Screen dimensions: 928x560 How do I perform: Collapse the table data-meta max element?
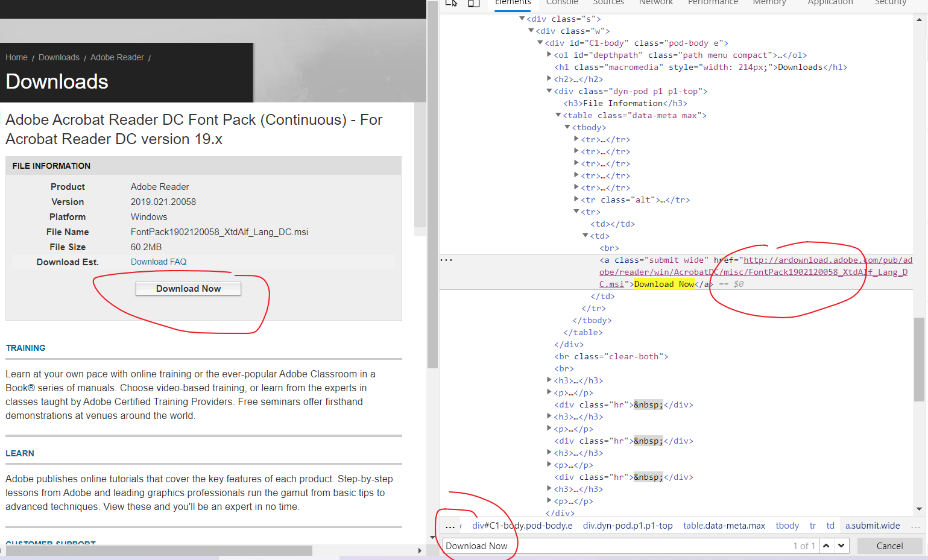(x=558, y=115)
